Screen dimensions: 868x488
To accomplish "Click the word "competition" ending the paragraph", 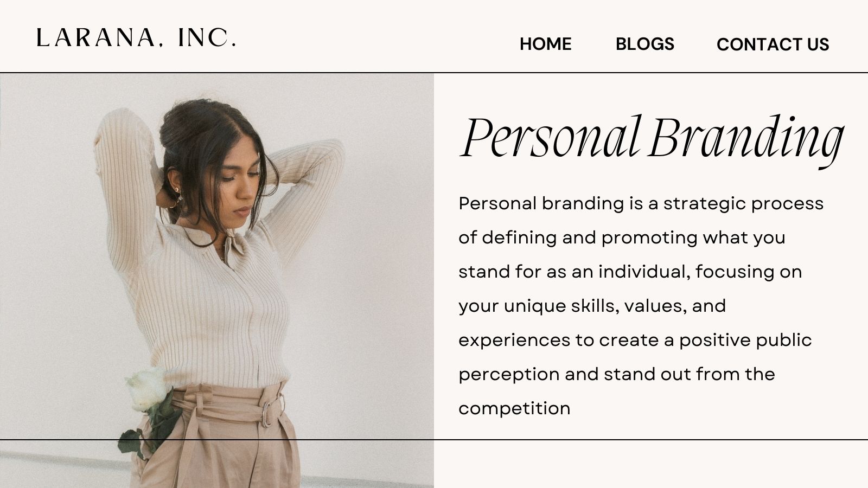I will click(x=514, y=408).
